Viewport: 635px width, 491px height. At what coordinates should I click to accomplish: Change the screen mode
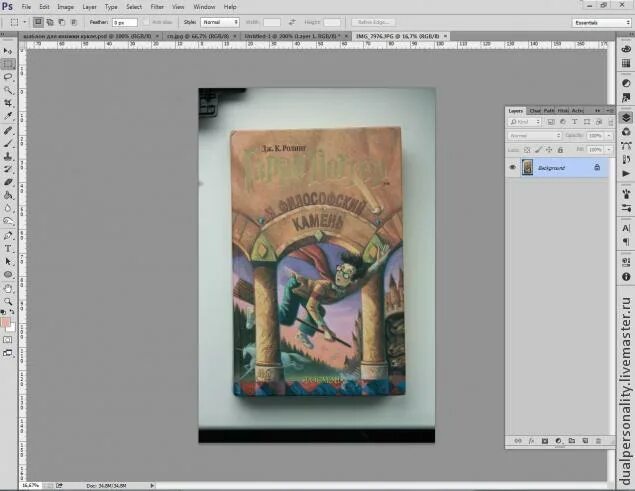point(8,353)
